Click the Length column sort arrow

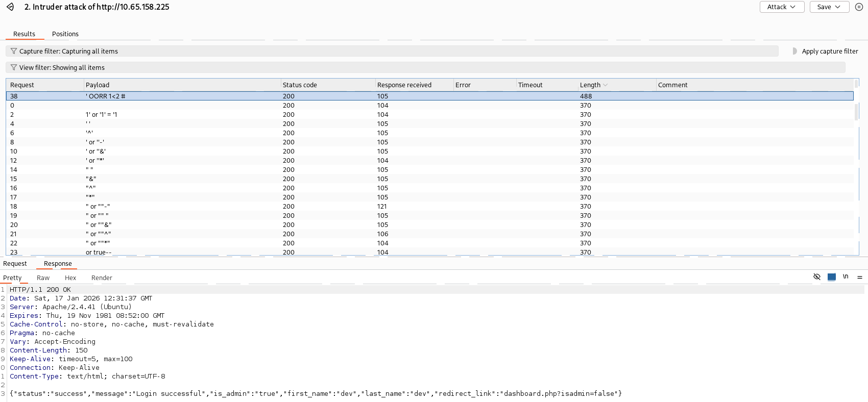[x=606, y=85]
